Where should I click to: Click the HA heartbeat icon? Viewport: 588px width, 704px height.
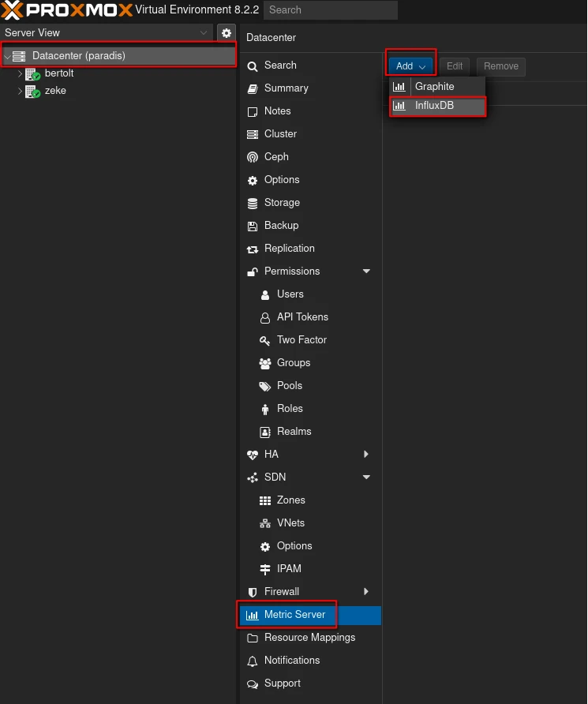tap(253, 455)
